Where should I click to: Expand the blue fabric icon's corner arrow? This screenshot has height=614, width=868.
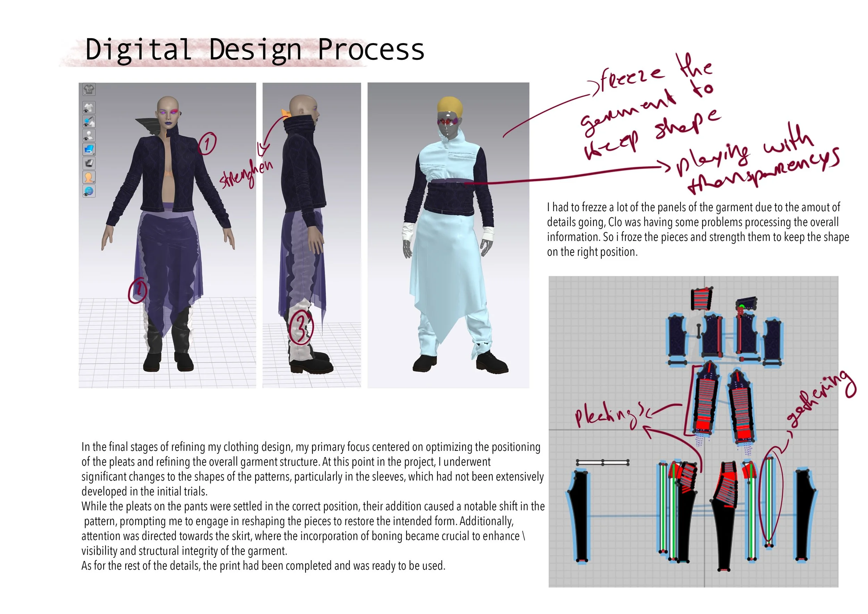93,153
